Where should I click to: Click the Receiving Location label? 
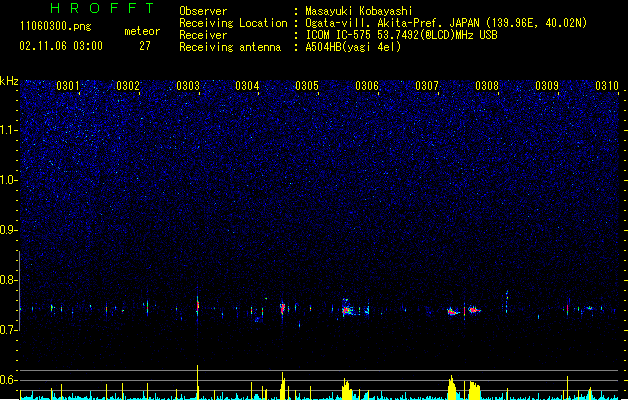[233, 23]
